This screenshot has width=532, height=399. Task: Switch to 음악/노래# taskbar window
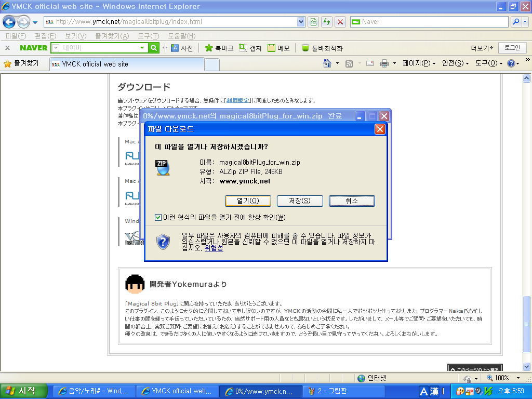94,391
